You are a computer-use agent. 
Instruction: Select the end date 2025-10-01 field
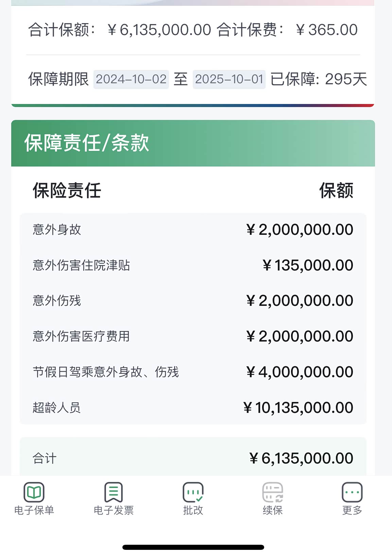coord(229,80)
